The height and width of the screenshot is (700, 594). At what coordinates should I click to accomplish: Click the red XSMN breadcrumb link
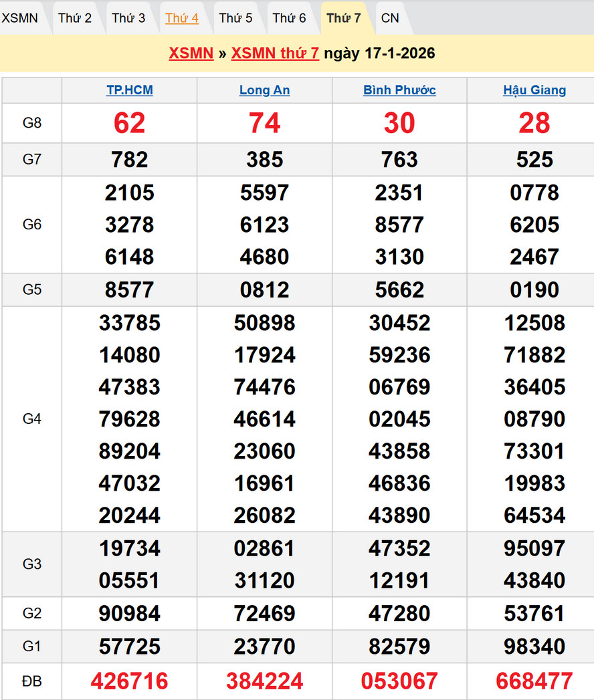pyautogui.click(x=191, y=53)
